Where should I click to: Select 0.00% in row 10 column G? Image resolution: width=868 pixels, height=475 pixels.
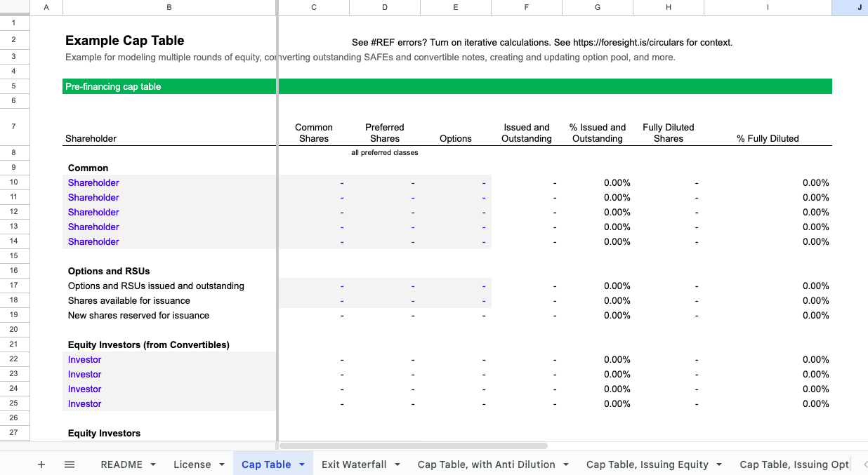617,183
